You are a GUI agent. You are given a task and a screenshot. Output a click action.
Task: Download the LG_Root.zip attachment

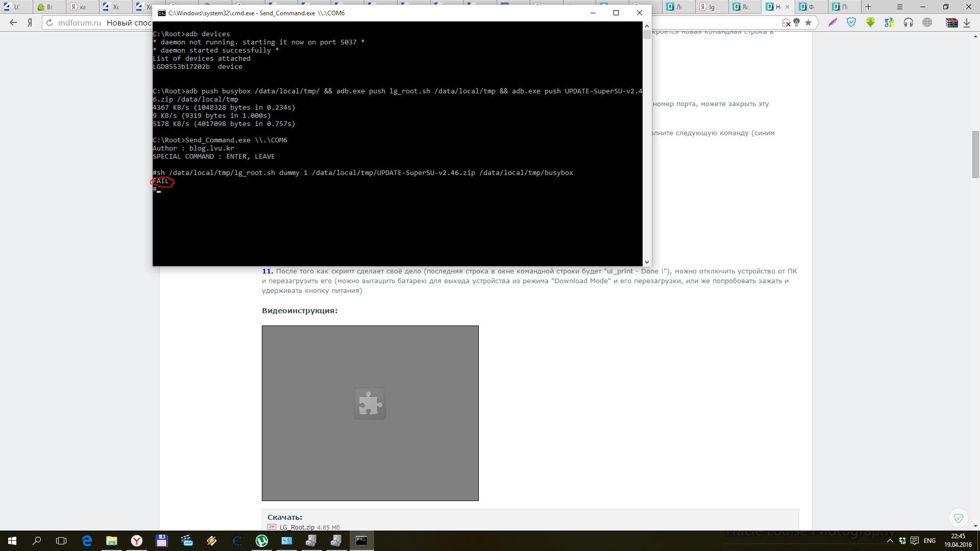297,527
